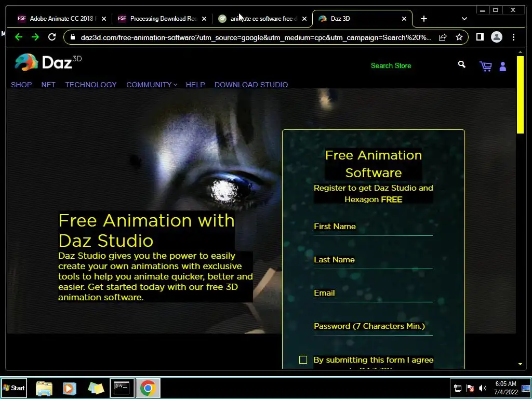This screenshot has height=399, width=532.
Task: Click the store search magnifier icon
Action: coord(461,64)
